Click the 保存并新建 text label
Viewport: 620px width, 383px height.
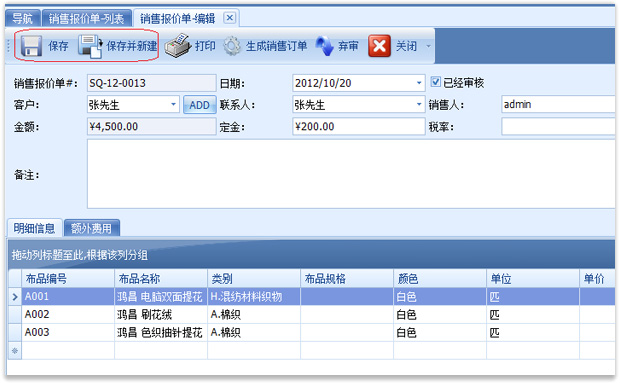point(132,46)
